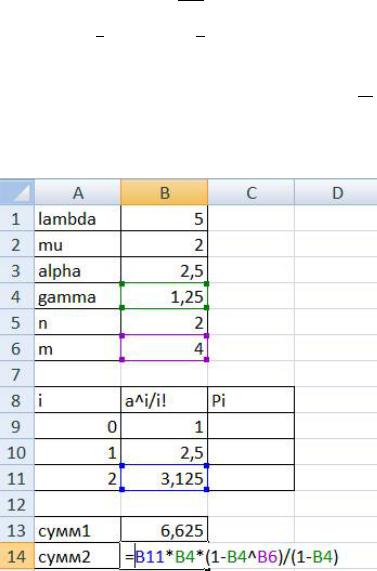Click cell B6 containing 4
This screenshot has height=571, width=377.
(164, 348)
